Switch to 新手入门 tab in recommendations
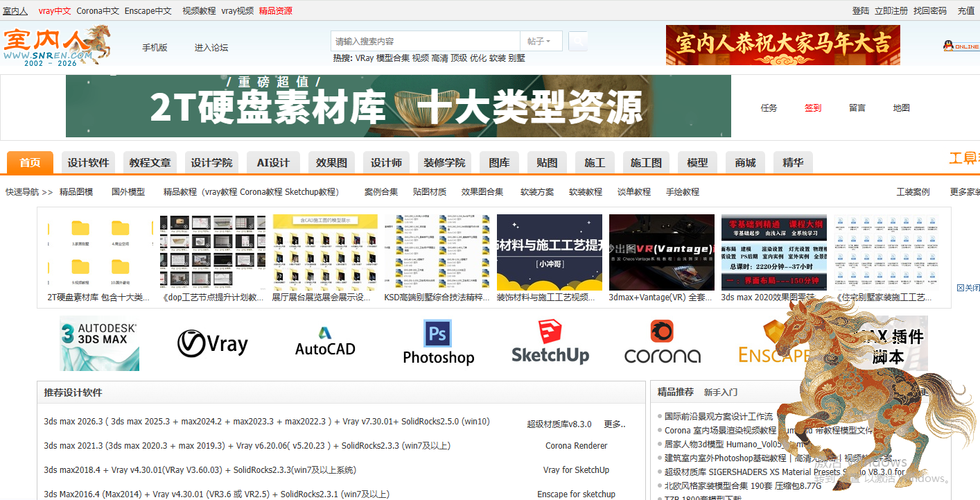This screenshot has width=980, height=500. pos(721,393)
